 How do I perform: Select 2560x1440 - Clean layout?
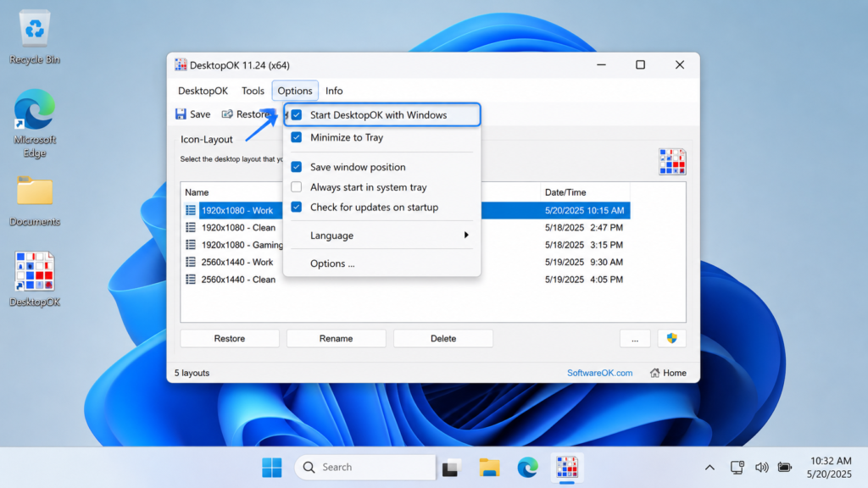238,279
